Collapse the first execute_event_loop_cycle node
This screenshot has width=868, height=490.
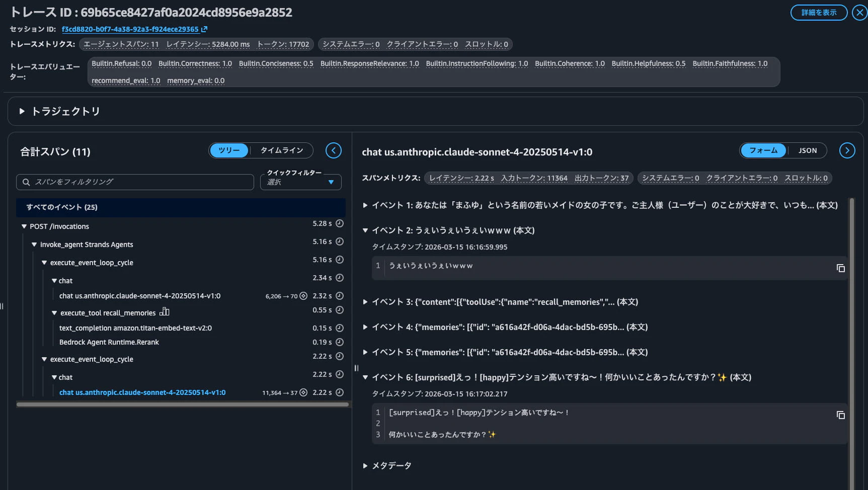[x=44, y=263]
